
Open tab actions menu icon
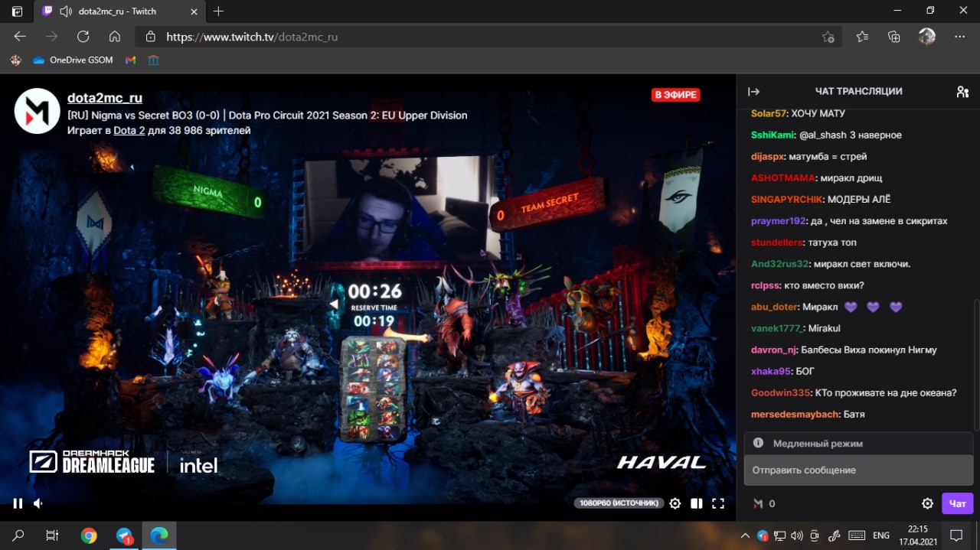click(x=17, y=11)
